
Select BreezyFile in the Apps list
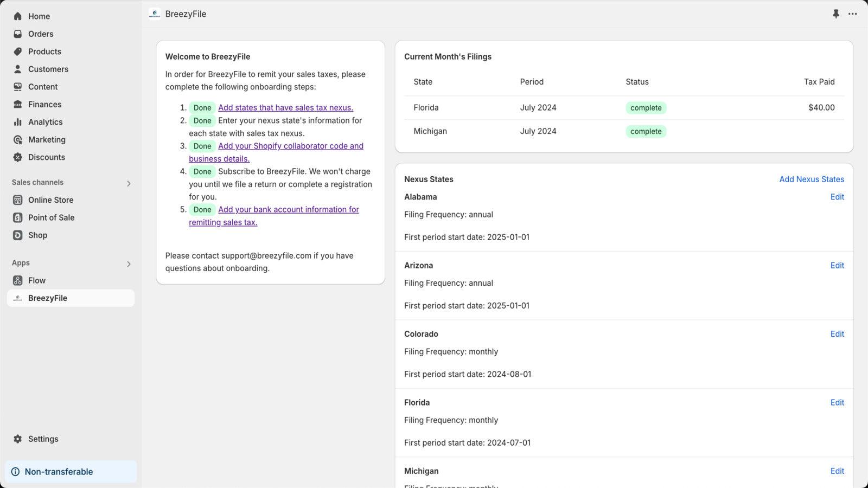(48, 298)
